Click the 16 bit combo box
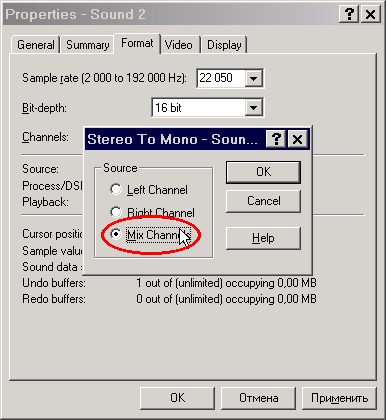The image size is (386, 420). (207, 108)
